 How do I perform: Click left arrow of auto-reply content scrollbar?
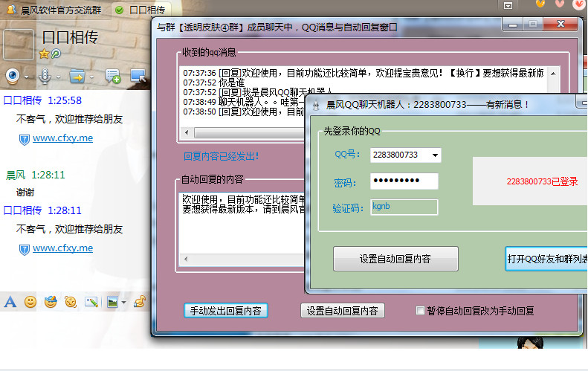186,259
